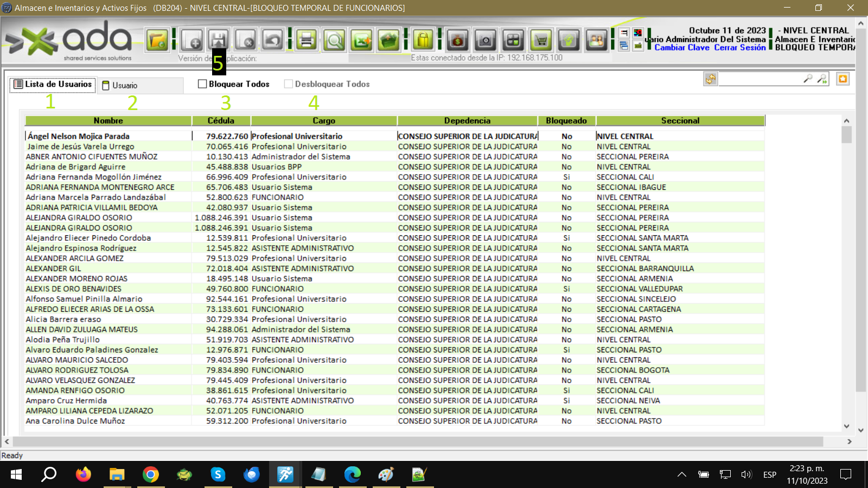This screenshot has width=868, height=488.
Task: Click the shopping cart toolbar icon
Action: tap(541, 40)
